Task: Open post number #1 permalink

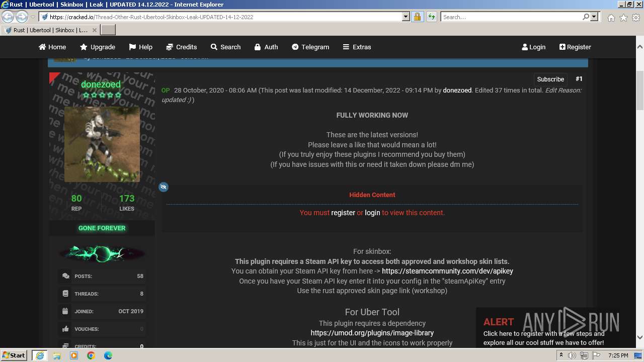Action: pyautogui.click(x=579, y=79)
